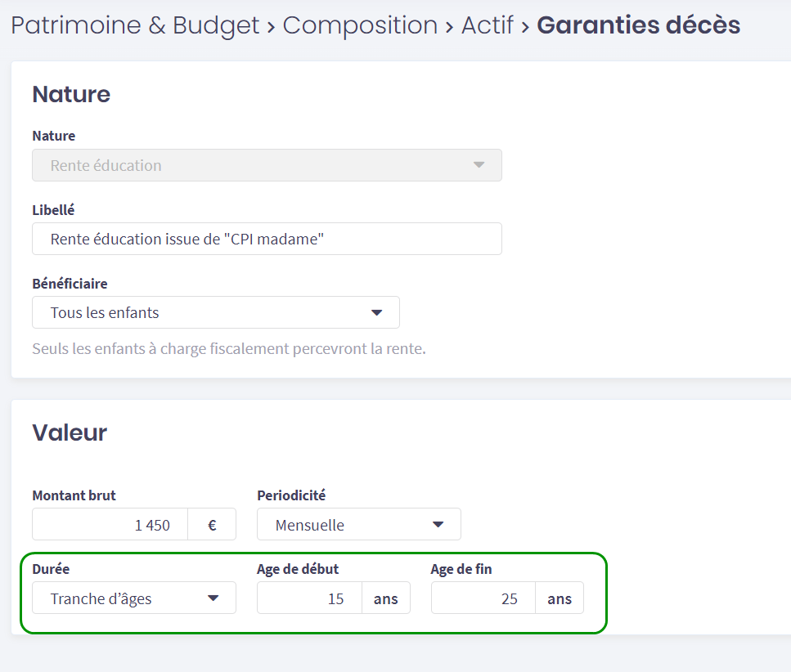Screen dimensions: 791x672
Task: Click the 'ans' unit next to Age de fin
Action: (x=560, y=598)
